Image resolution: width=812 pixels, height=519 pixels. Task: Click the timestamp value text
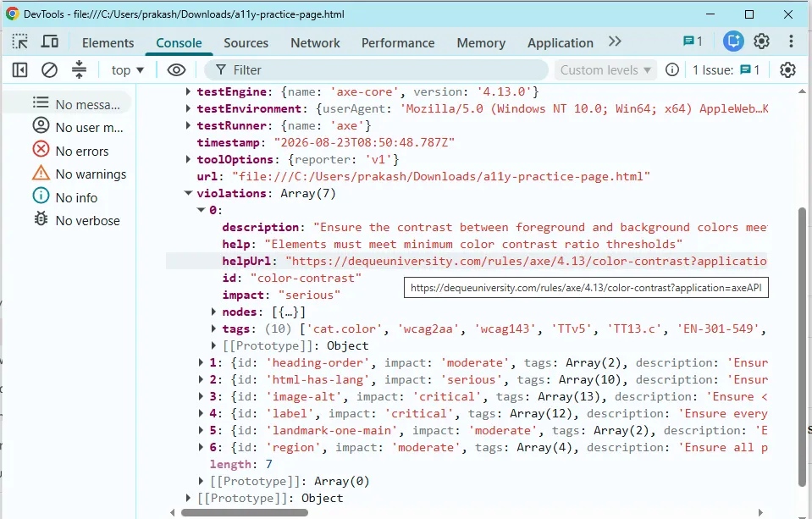364,142
